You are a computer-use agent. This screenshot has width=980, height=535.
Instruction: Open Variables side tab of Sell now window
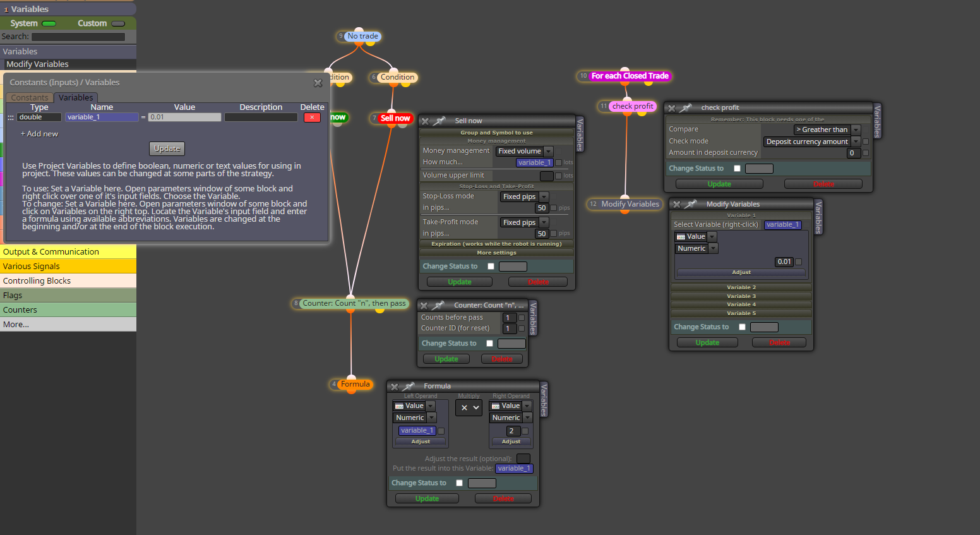[x=580, y=134]
